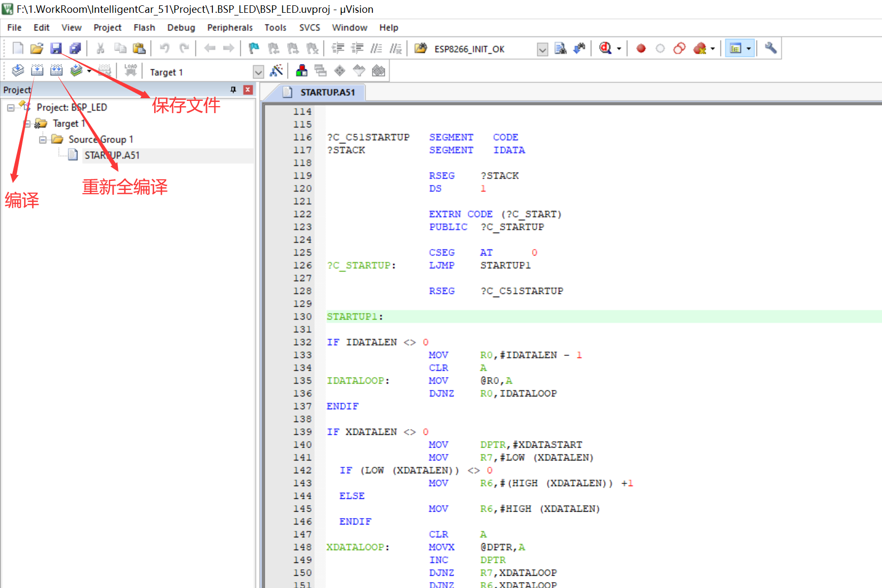Image resolution: width=882 pixels, height=588 pixels.
Task: Enable or disable the breakpoint
Action: coord(660,49)
